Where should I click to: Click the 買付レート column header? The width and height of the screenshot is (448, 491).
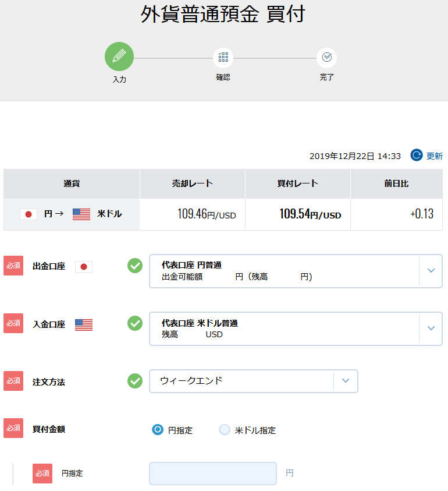(x=298, y=183)
